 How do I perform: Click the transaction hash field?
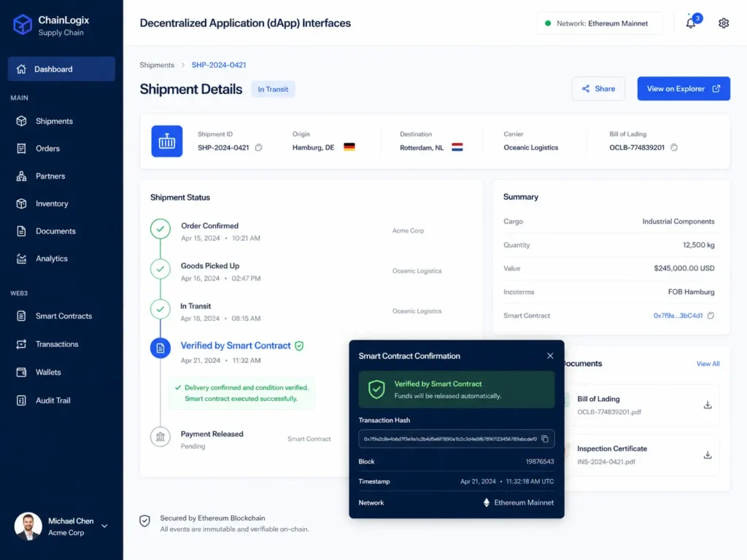[457, 439]
